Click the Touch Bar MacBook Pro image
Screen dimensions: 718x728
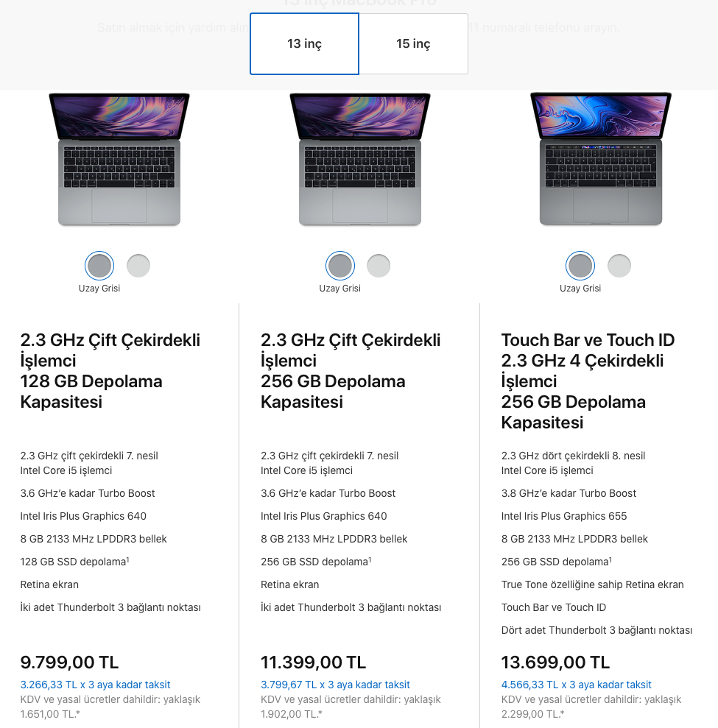coord(600,159)
